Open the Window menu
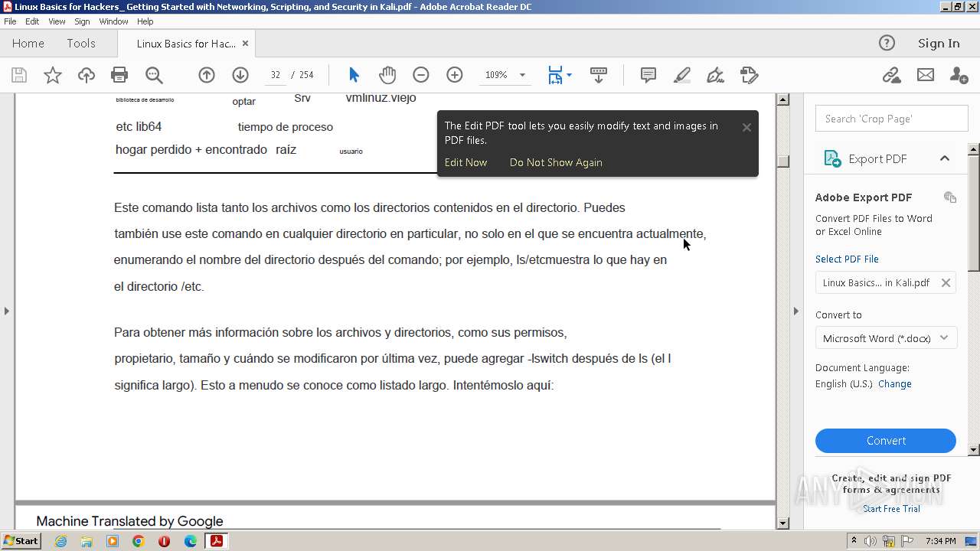This screenshot has width=980, height=551. (113, 21)
